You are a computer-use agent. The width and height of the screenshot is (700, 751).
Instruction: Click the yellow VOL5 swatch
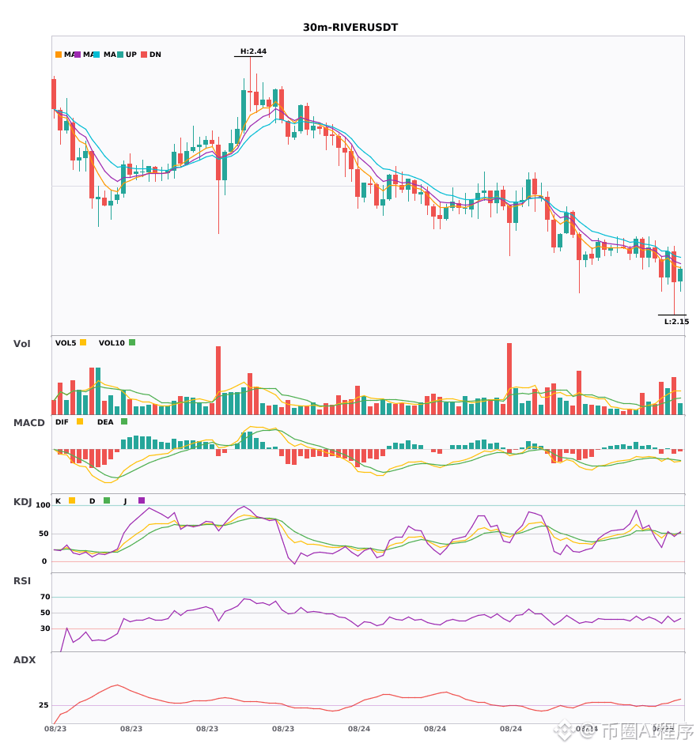(83, 342)
